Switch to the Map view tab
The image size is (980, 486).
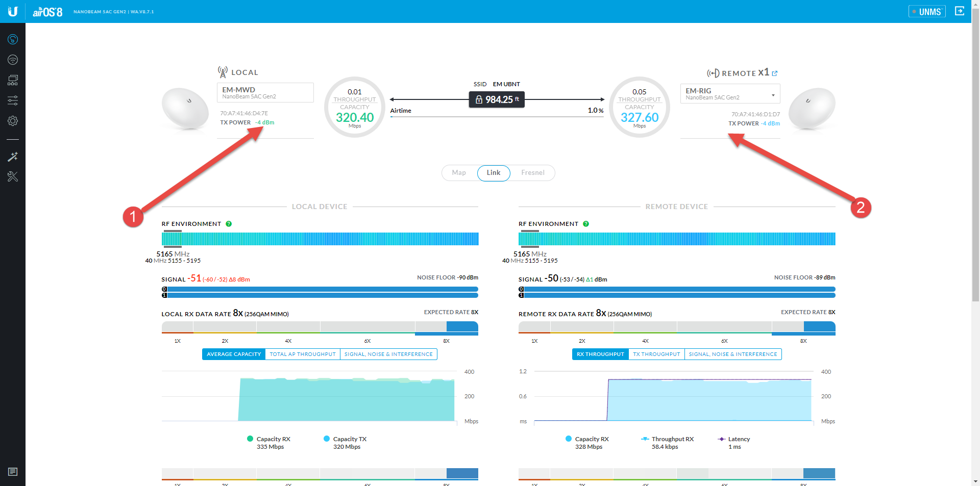(459, 173)
